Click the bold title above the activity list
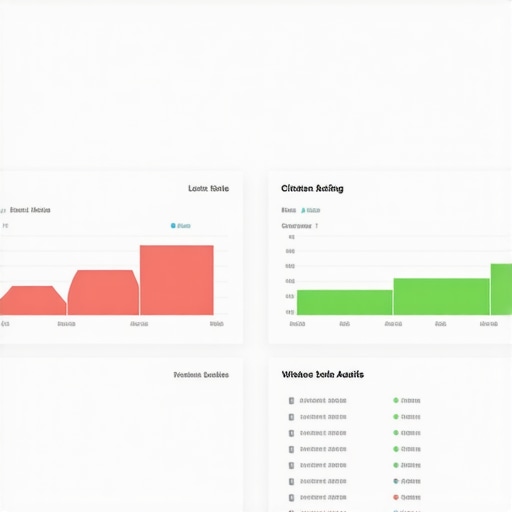The width and height of the screenshot is (512, 512). [x=322, y=375]
